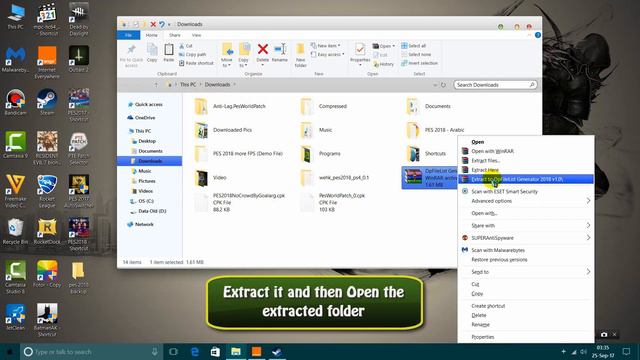Click Select none in ribbon
This screenshot has height=360, width=640.
(416, 54)
